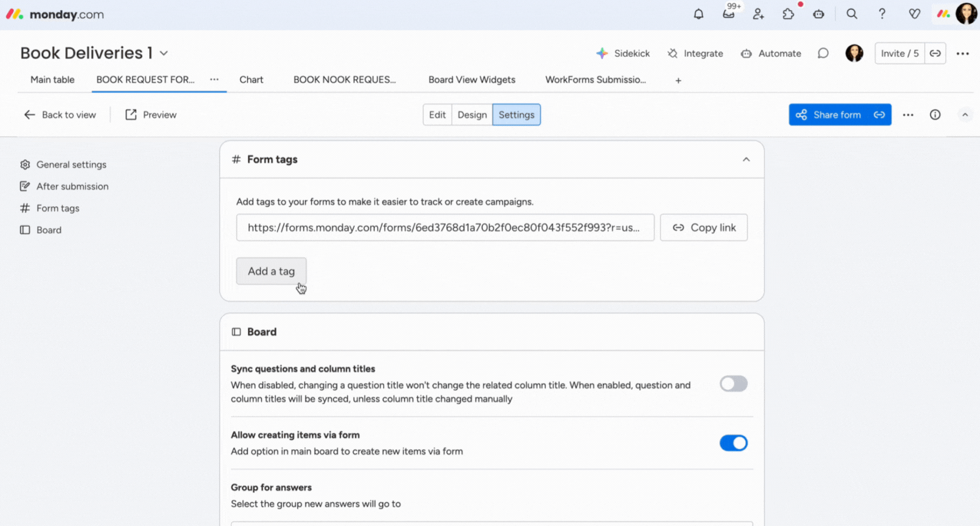Open the help question mark icon
Image resolution: width=980 pixels, height=526 pixels.
click(882, 14)
